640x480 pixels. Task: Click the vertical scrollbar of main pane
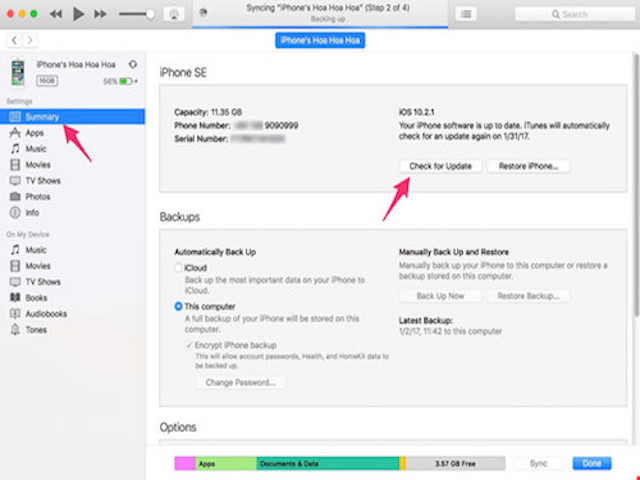636,185
